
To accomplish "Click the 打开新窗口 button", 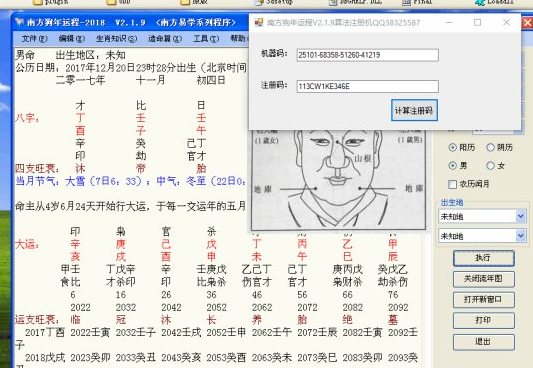I will pos(483,300).
